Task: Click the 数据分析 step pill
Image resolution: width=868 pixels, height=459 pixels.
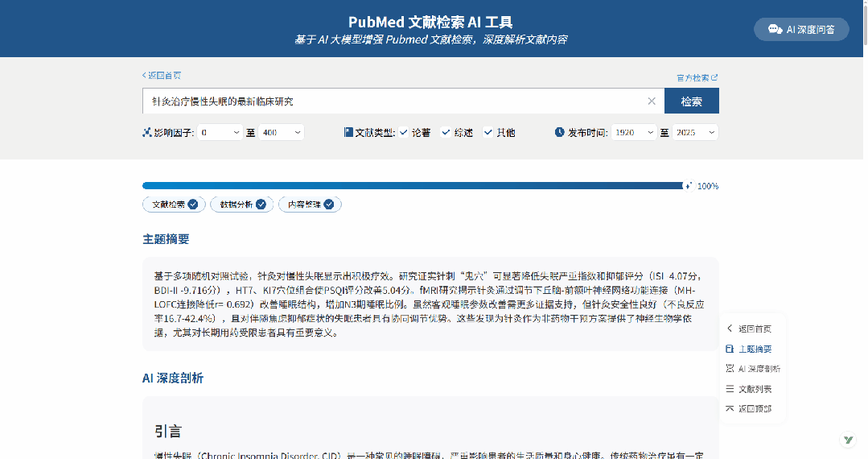Action: pos(242,205)
